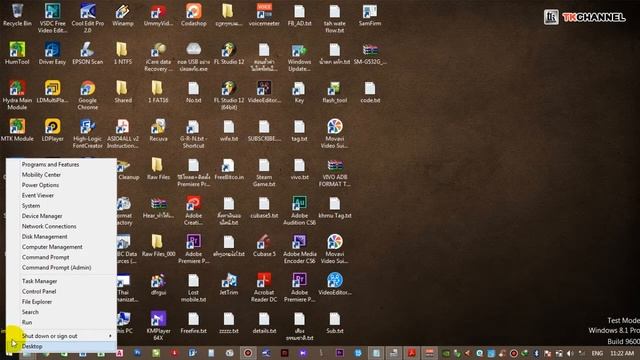Open Device Manager from the menu

tap(42, 216)
